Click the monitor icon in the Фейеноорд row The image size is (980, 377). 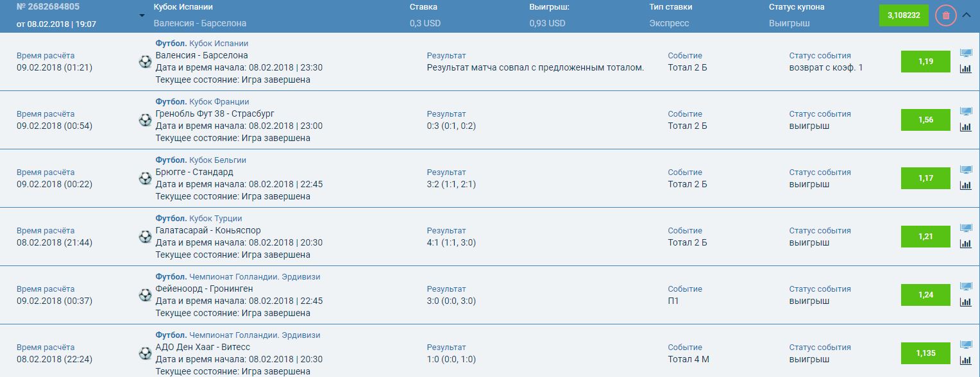tap(967, 287)
